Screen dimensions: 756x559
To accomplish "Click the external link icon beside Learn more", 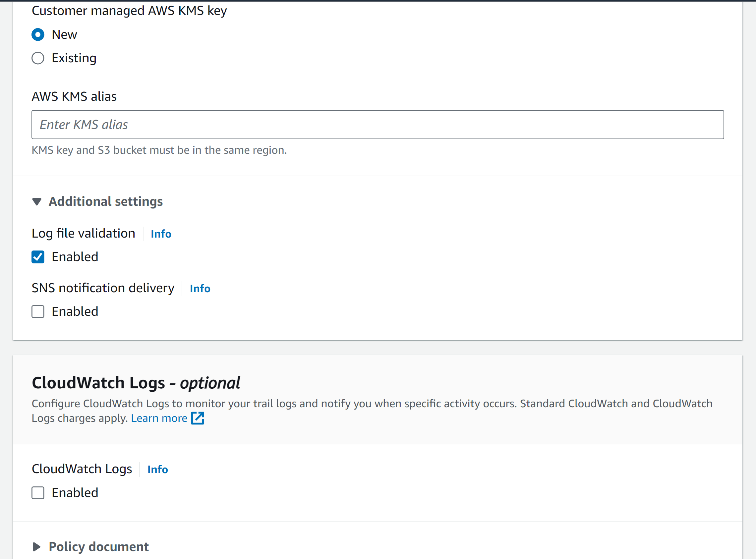I will tap(198, 418).
